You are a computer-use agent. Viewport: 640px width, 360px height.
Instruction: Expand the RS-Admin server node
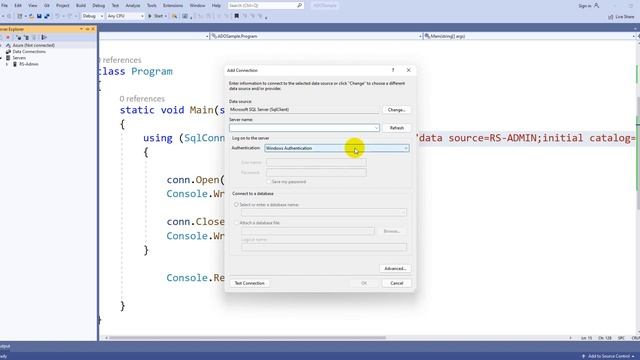click(x=7, y=64)
